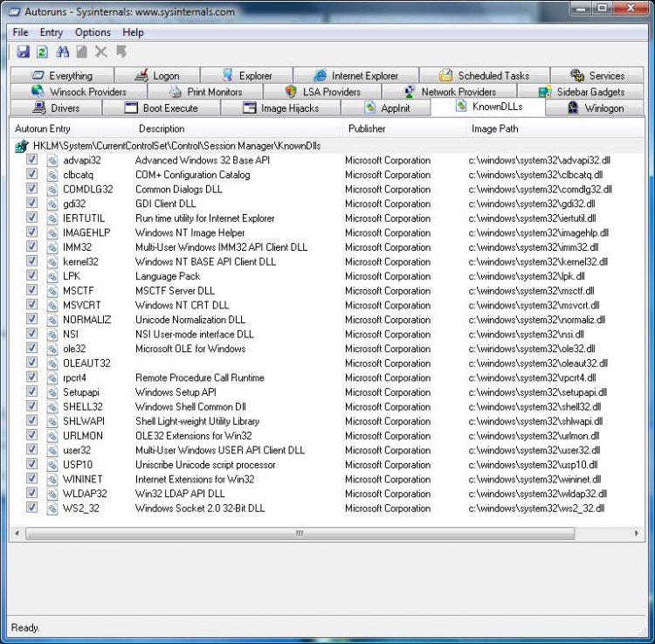
Task: Open the Print Monitors tab
Action: [x=205, y=92]
